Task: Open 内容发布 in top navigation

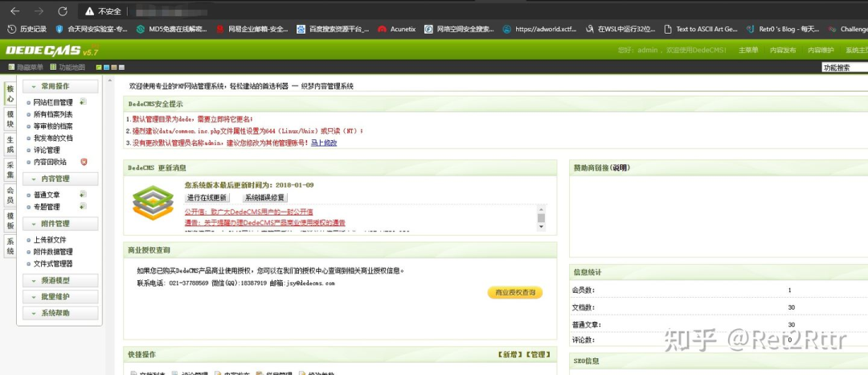Action: coord(783,51)
